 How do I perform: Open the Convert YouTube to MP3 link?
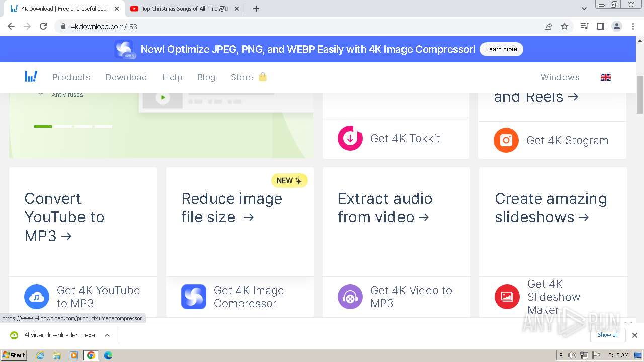pos(64,217)
